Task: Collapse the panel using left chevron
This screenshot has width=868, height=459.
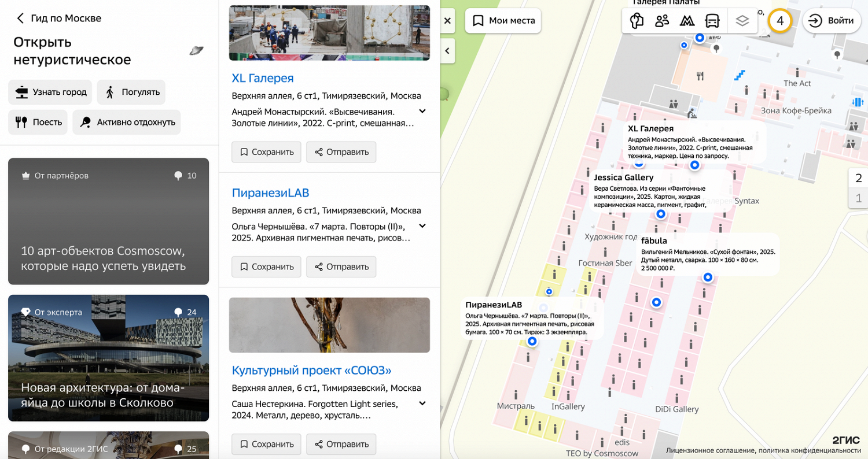Action: click(x=447, y=51)
